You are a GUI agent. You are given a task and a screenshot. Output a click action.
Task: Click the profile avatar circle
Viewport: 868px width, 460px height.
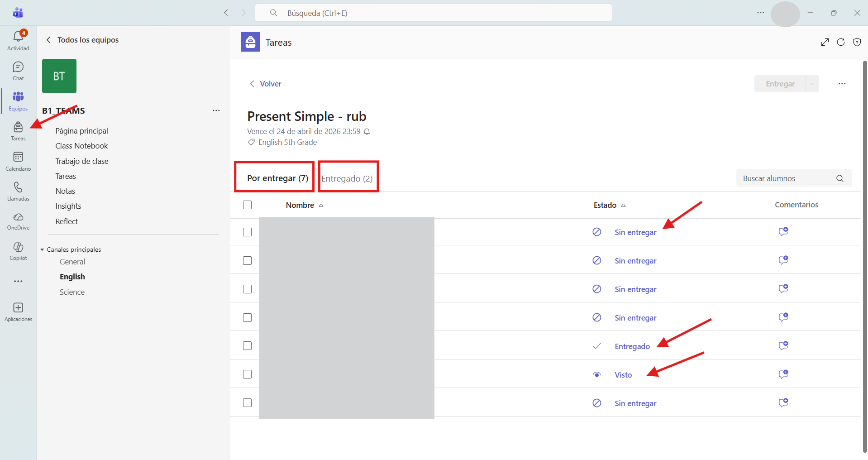tap(785, 14)
